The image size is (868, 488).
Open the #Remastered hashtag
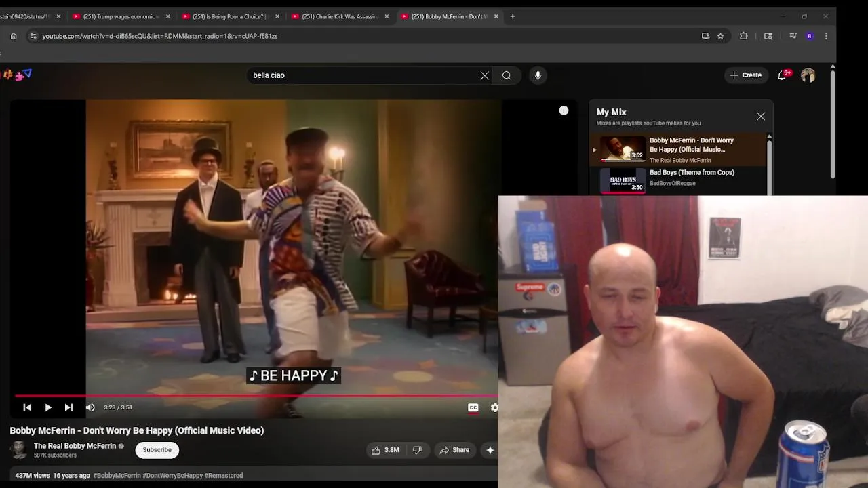pyautogui.click(x=224, y=476)
